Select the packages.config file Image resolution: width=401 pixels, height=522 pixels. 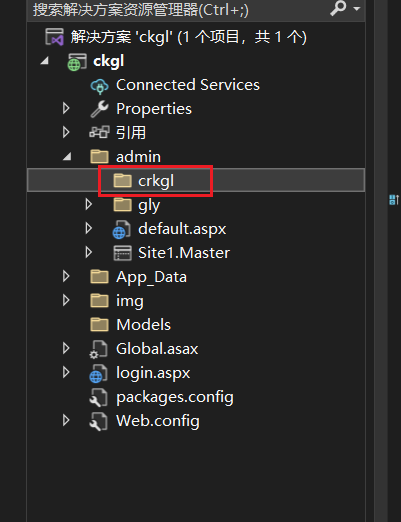click(175, 397)
